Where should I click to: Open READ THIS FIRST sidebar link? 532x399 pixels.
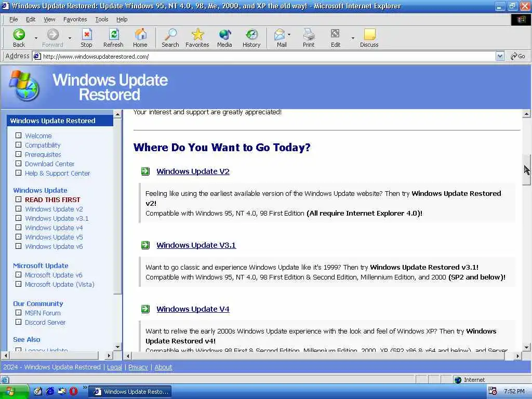52,200
